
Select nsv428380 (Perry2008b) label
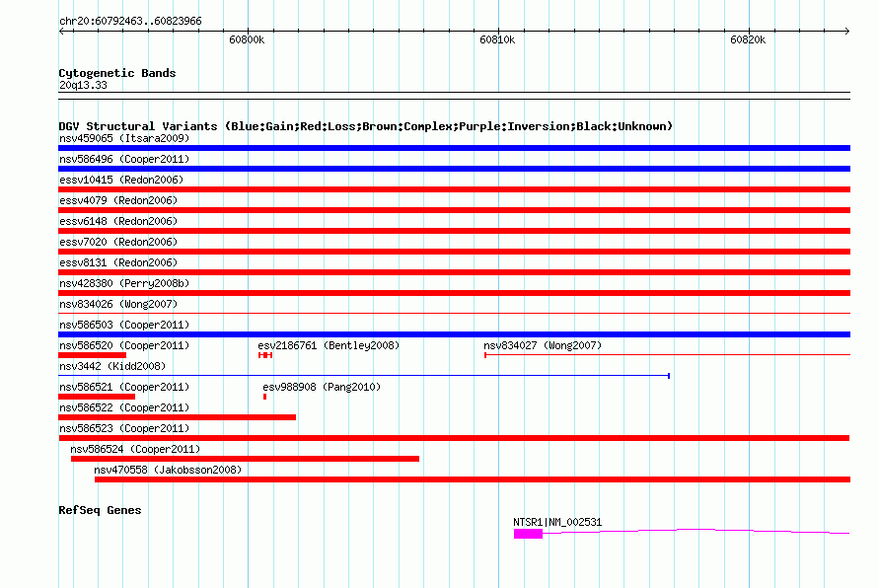(x=124, y=283)
